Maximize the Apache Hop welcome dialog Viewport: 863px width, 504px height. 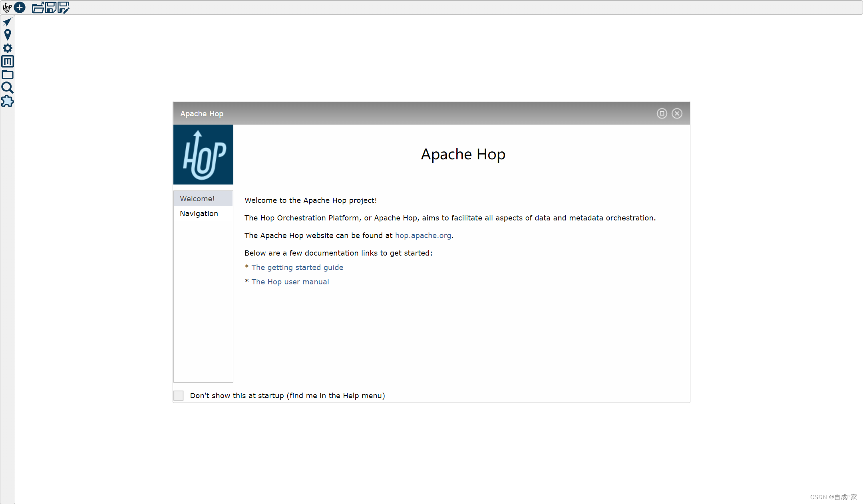(x=662, y=113)
